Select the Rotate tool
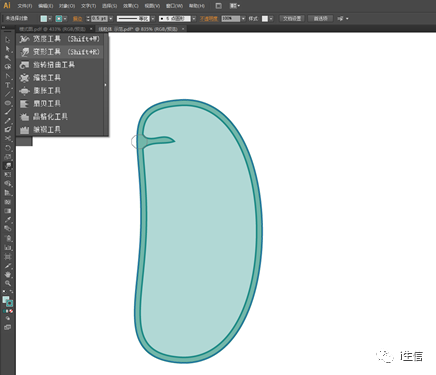The width and height of the screenshot is (436, 375). pyautogui.click(x=8, y=148)
